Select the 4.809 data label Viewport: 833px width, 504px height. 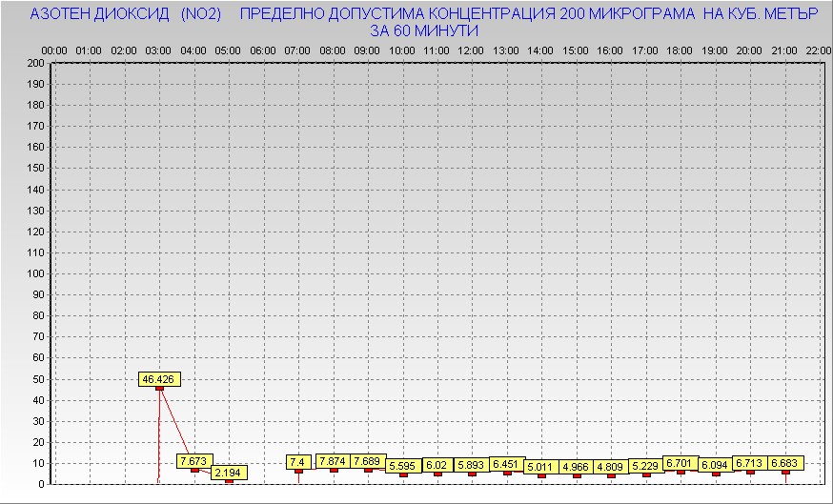coord(611,467)
